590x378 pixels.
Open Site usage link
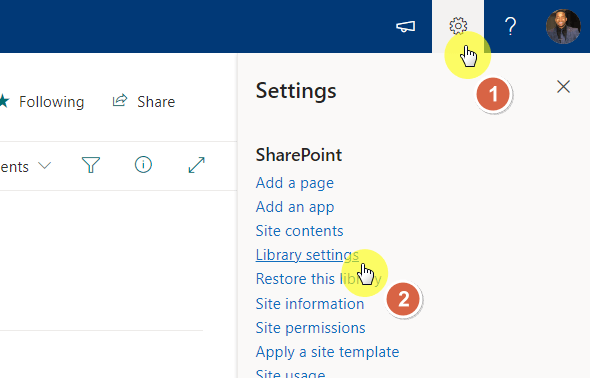click(x=290, y=373)
